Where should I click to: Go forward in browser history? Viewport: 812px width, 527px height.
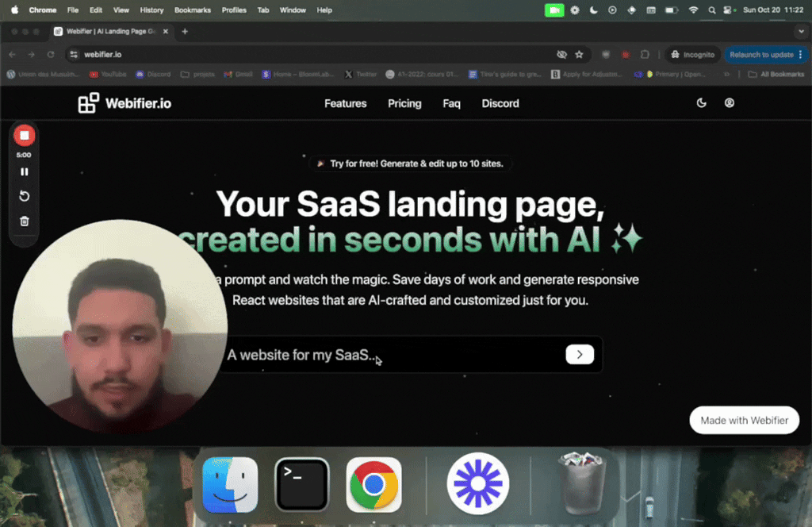31,55
